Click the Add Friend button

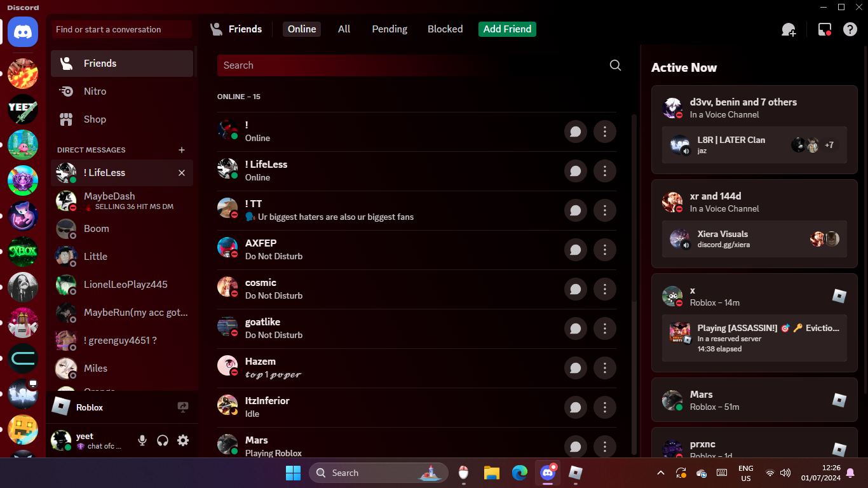(x=507, y=29)
